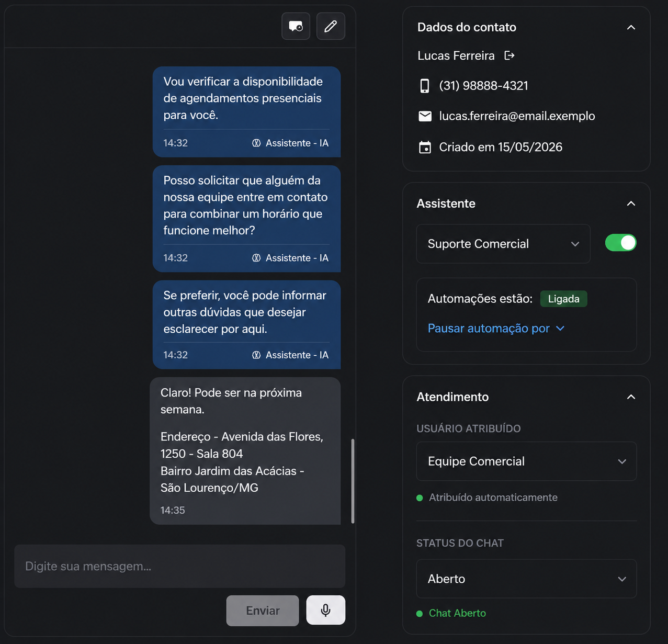The height and width of the screenshot is (644, 668).
Task: Click the Atribuído automaticamente label
Action: [493, 498]
